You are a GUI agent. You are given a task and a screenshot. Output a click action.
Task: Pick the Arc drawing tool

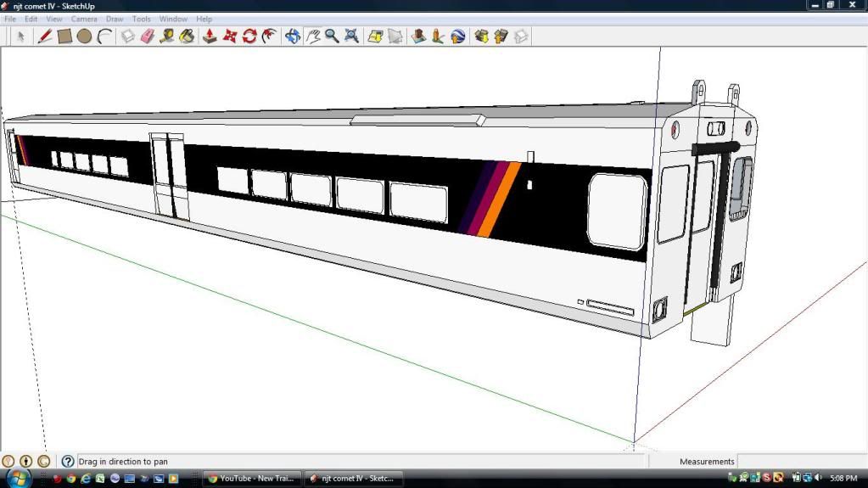104,36
